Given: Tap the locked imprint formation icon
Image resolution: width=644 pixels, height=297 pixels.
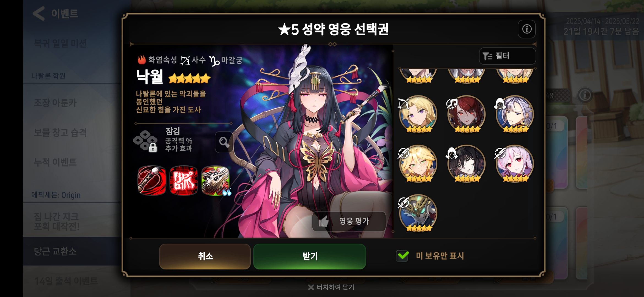Looking at the screenshot, I should coord(145,141).
